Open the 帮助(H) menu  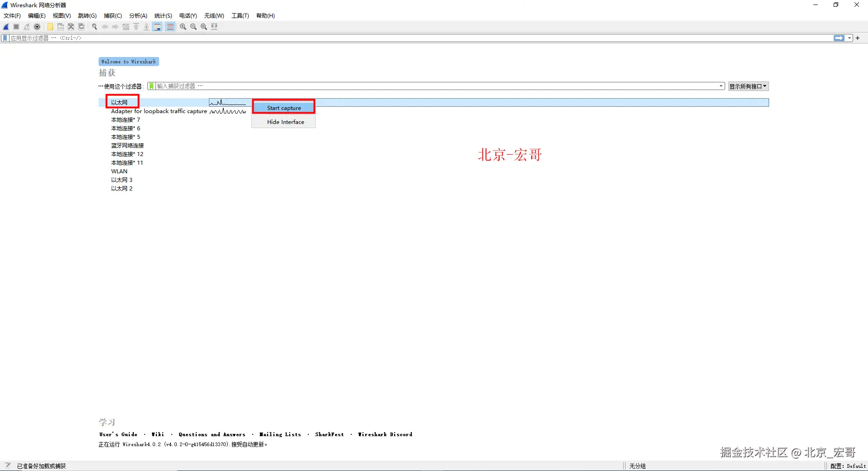(265, 16)
